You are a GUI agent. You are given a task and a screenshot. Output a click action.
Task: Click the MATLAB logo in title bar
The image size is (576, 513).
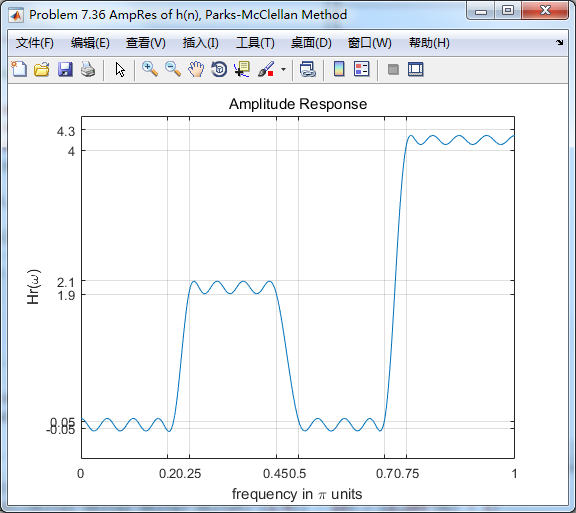click(16, 15)
